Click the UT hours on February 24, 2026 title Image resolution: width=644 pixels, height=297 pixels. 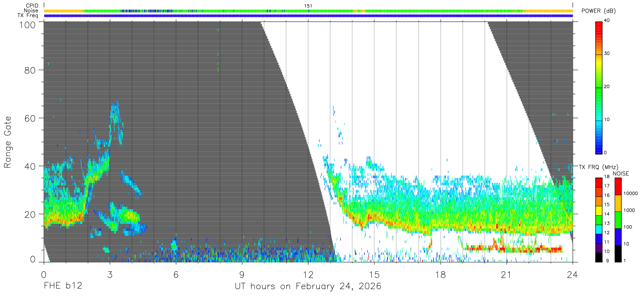coord(308,287)
